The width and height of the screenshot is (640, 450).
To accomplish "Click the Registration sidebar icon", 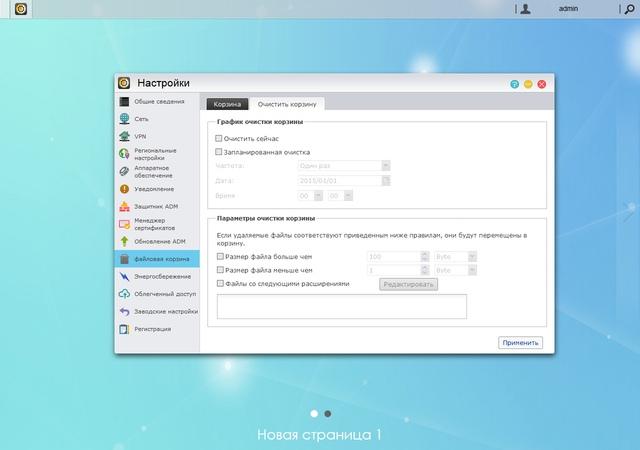I will point(124,329).
